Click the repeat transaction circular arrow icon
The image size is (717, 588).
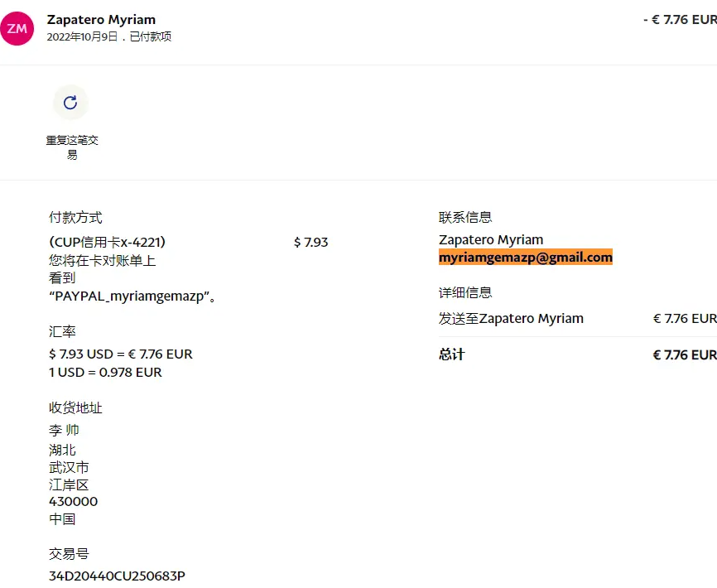(x=70, y=103)
